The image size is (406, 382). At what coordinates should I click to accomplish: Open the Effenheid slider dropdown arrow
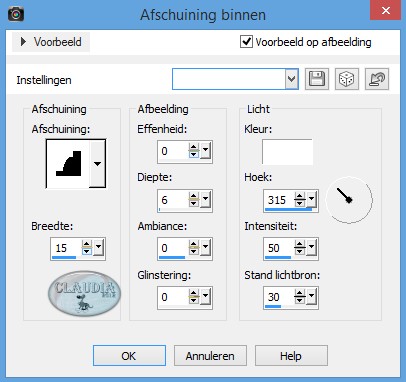pos(205,151)
